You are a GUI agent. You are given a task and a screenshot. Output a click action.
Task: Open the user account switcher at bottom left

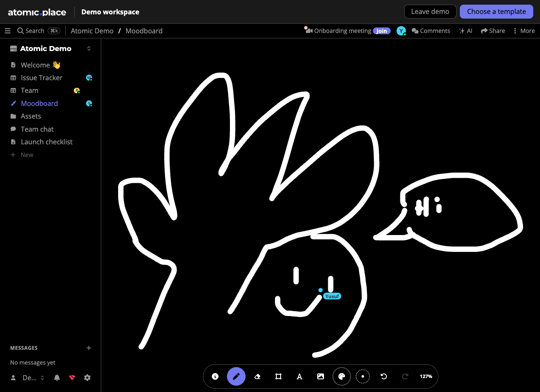pyautogui.click(x=27, y=378)
